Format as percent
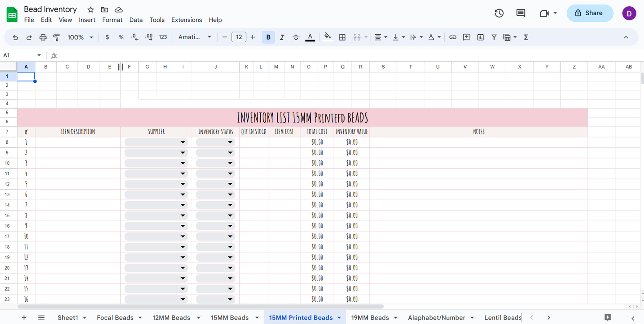 121,37
